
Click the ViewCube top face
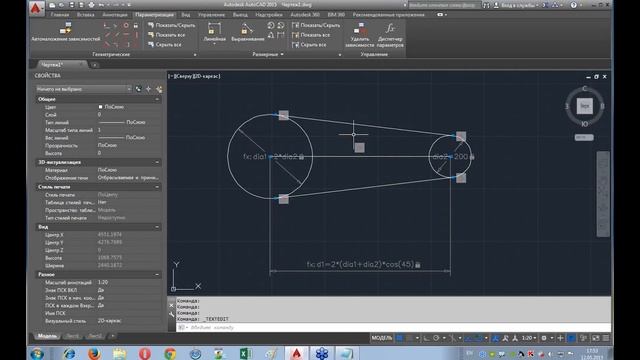(584, 106)
